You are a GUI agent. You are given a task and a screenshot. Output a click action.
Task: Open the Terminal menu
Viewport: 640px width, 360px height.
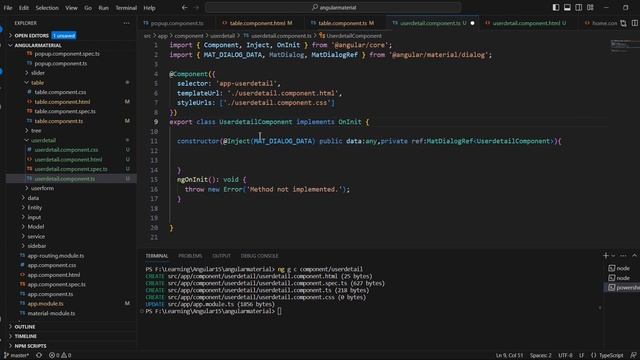(x=126, y=7)
